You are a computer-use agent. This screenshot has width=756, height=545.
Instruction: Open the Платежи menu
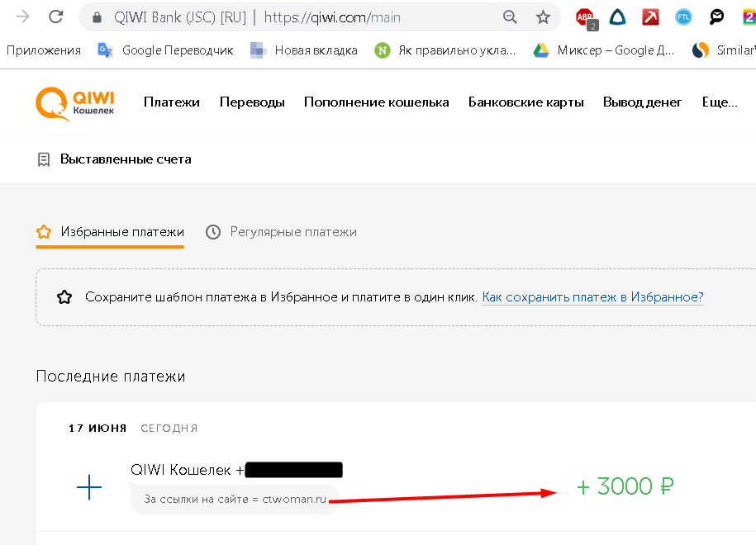(172, 102)
